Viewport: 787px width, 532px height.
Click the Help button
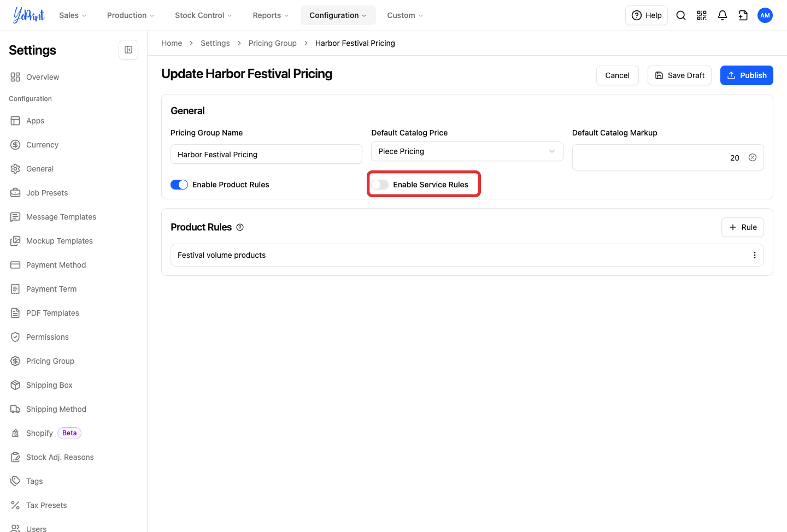[x=647, y=15]
